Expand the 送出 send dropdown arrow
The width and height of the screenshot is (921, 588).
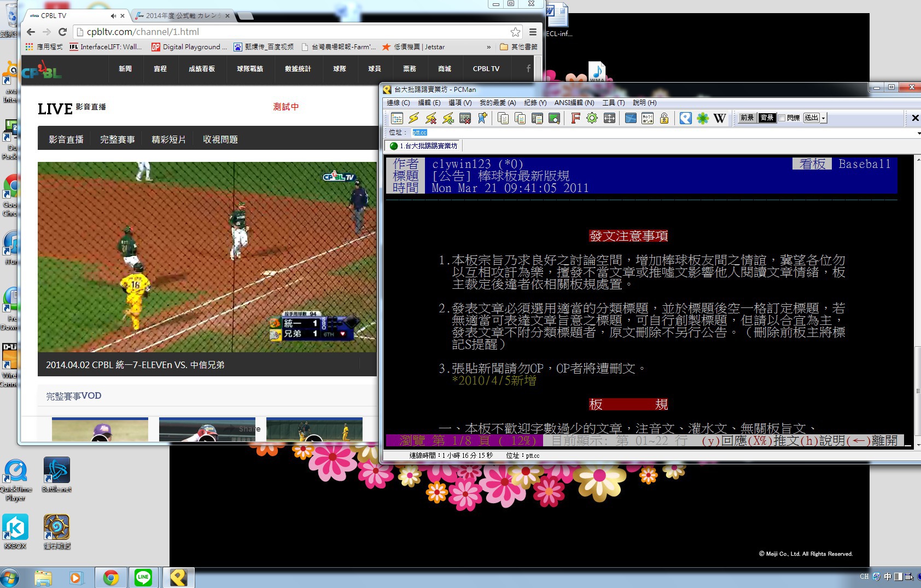click(x=824, y=118)
